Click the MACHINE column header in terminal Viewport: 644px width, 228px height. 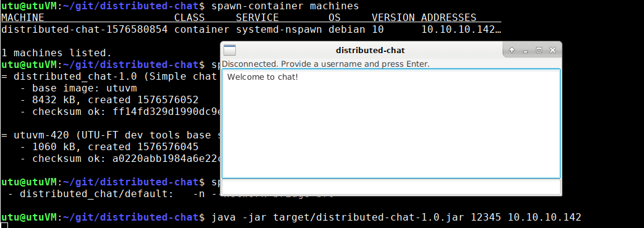point(23,18)
